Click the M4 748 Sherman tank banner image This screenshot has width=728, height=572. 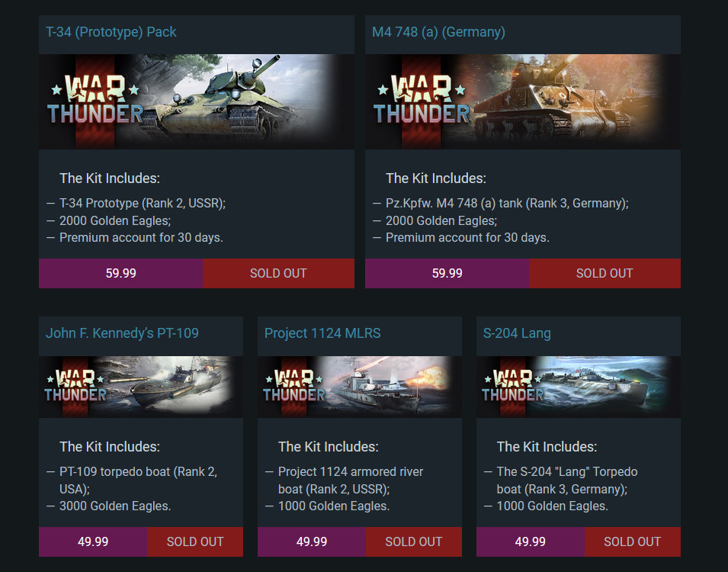pyautogui.click(x=523, y=101)
